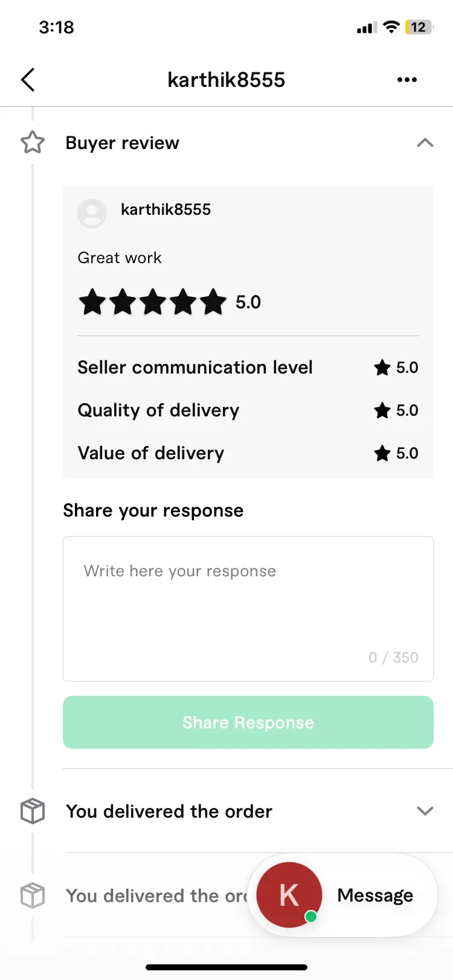Collapse the Buyer review section chevron

(x=425, y=143)
